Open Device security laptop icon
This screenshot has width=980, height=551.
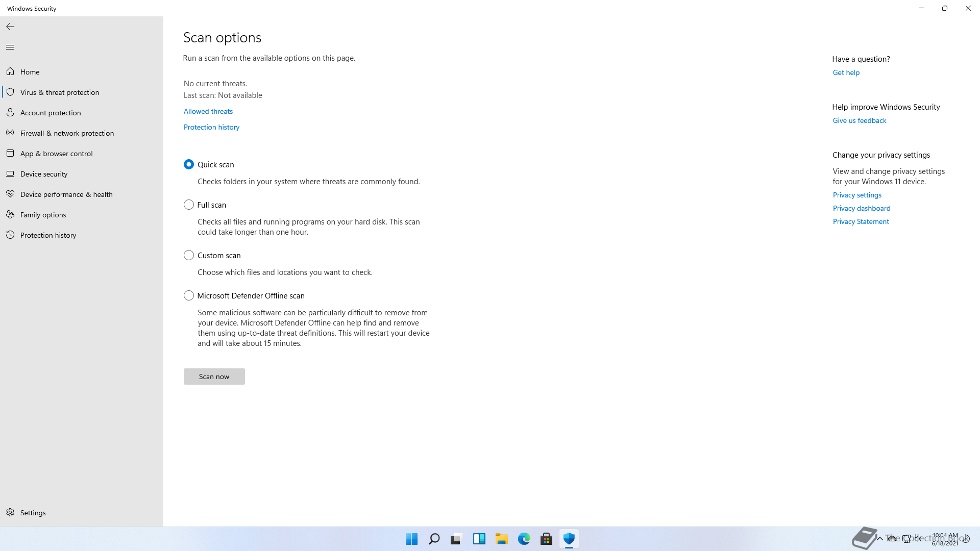click(x=10, y=173)
